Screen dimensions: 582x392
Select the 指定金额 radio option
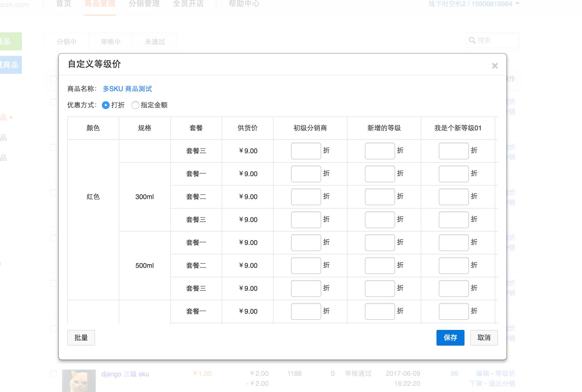135,105
